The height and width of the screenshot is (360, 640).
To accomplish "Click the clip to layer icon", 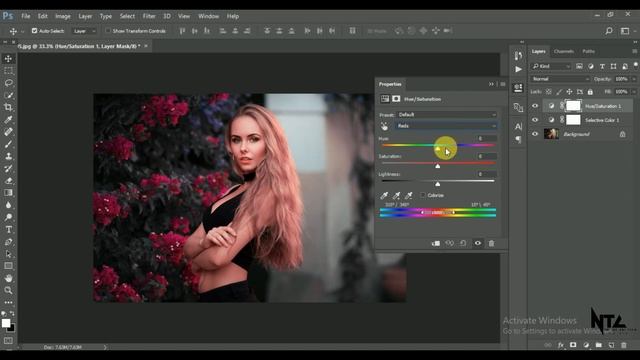I will click(x=436, y=243).
